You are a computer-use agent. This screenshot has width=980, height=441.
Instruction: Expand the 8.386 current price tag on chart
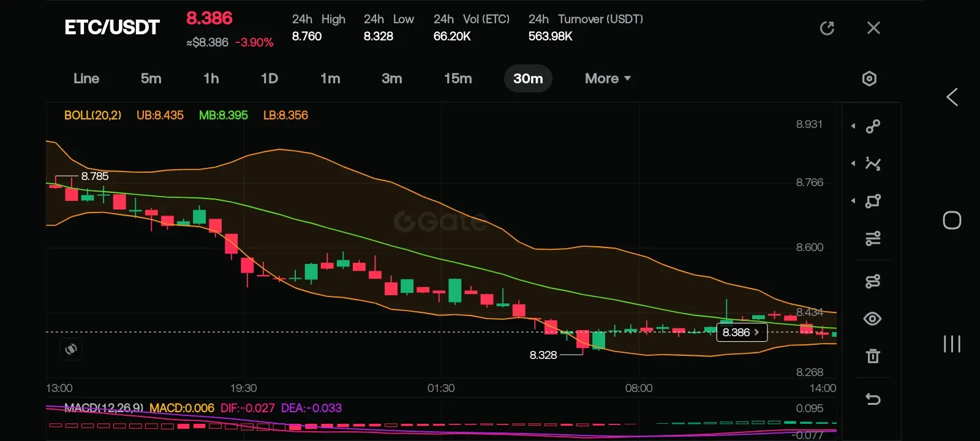point(742,332)
